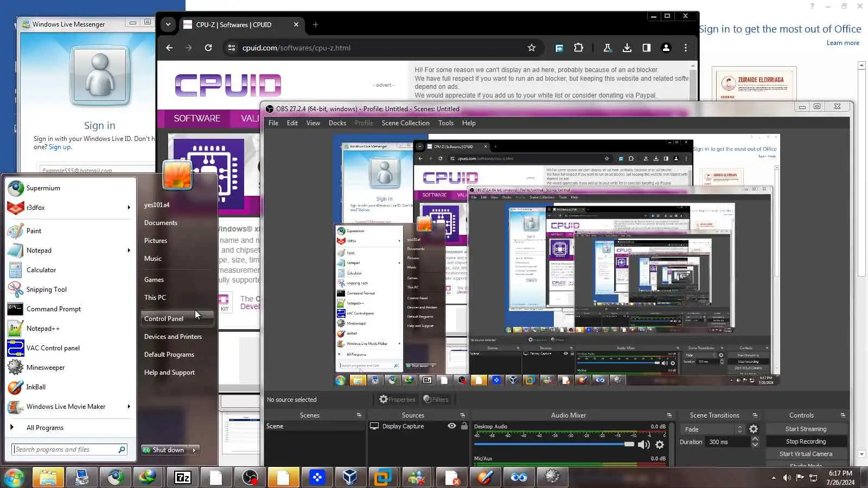The width and height of the screenshot is (868, 488).
Task: Pop out the Audio Mixer dock
Action: tap(669, 415)
